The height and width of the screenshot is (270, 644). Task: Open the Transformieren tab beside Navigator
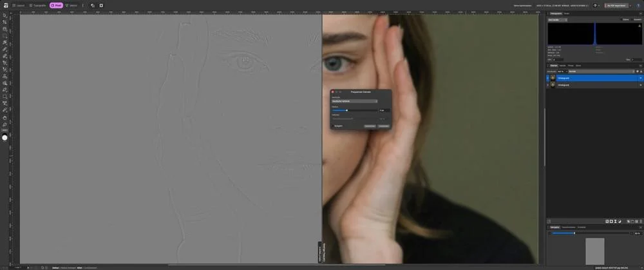point(569,227)
